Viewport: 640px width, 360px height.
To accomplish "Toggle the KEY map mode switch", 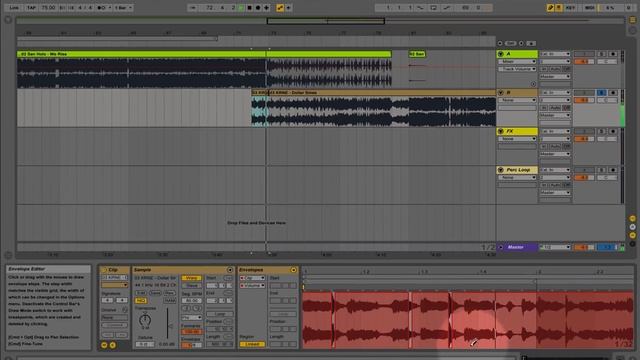I will (571, 7).
